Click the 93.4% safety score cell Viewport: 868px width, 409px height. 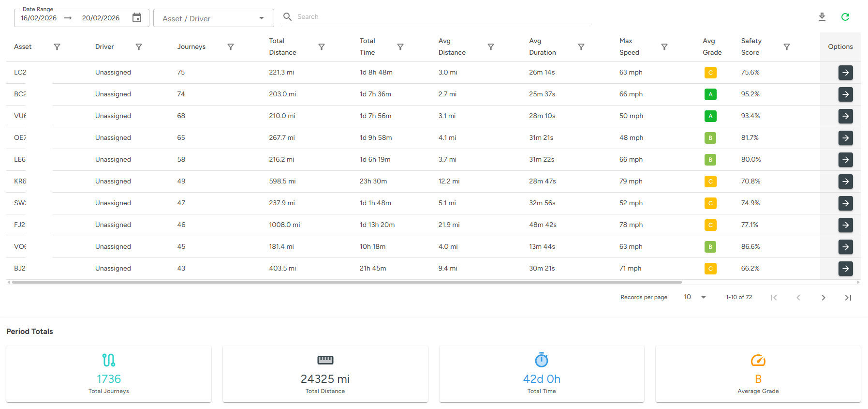750,116
